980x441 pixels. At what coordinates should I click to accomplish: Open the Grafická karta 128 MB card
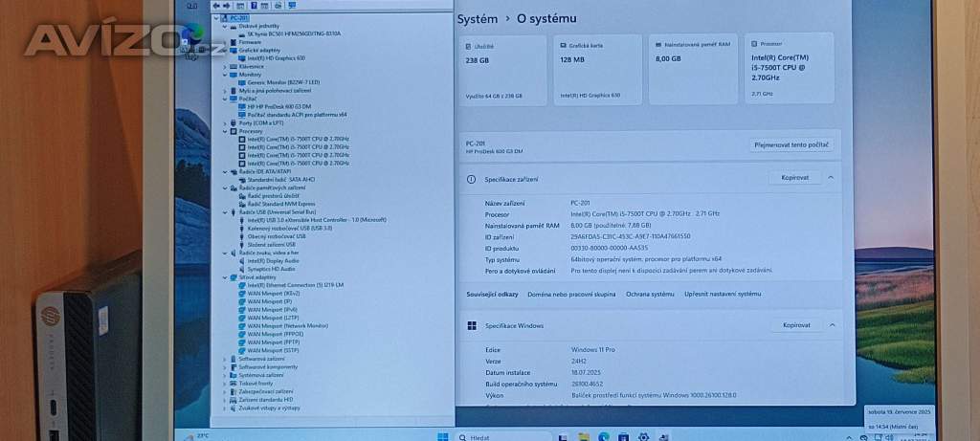[597, 69]
